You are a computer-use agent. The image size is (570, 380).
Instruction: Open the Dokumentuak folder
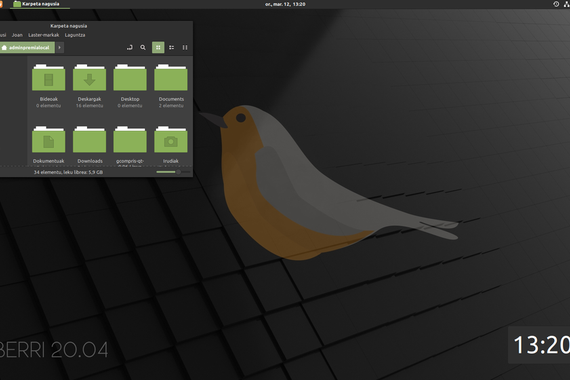point(48,140)
